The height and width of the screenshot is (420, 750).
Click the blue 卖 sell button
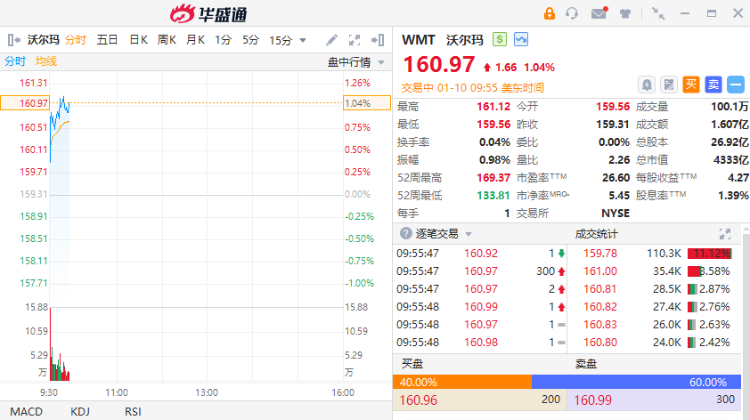pos(713,85)
